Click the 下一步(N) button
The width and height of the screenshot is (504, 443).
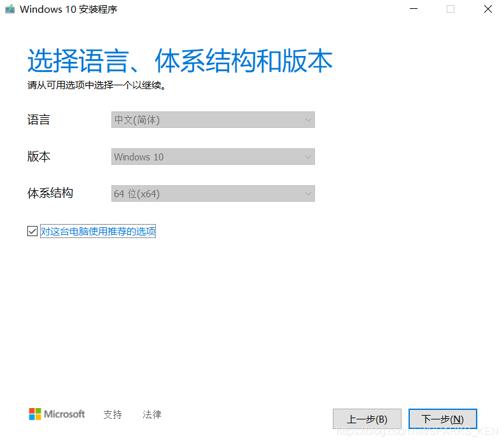pyautogui.click(x=443, y=419)
